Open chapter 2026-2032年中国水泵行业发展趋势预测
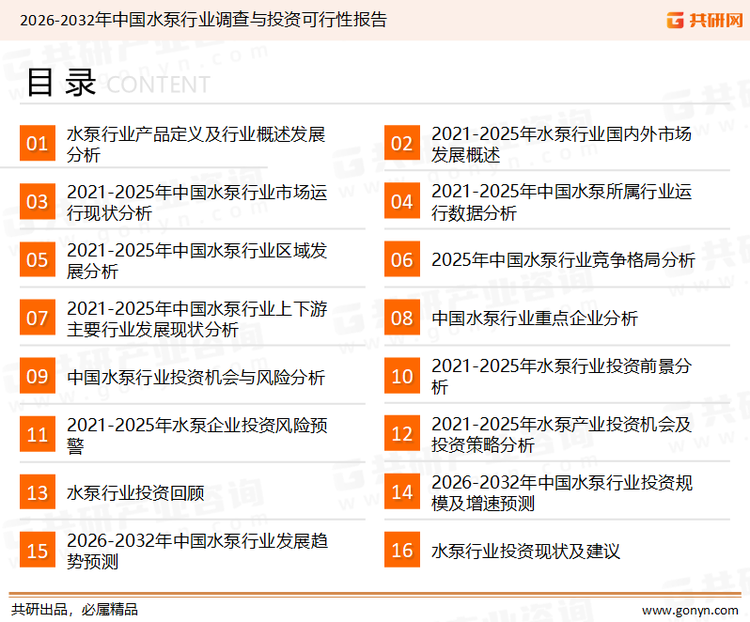This screenshot has height=622, width=750. (197, 551)
